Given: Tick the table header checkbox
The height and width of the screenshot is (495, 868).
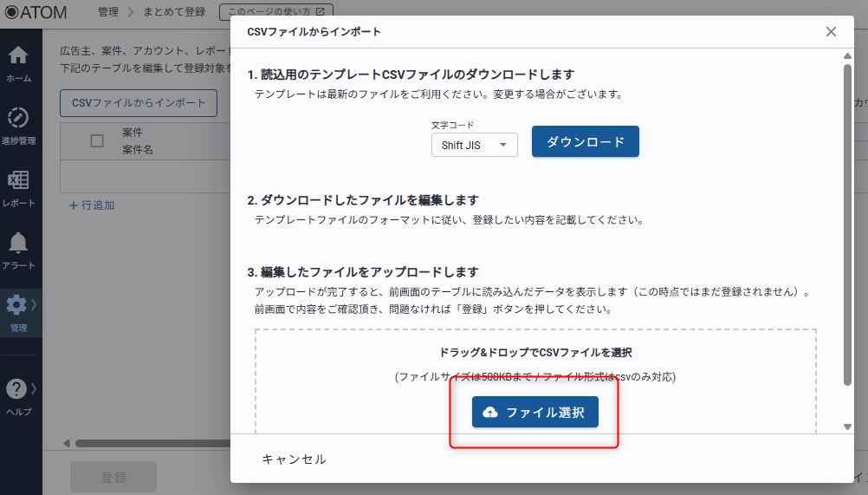Looking at the screenshot, I should [97, 141].
